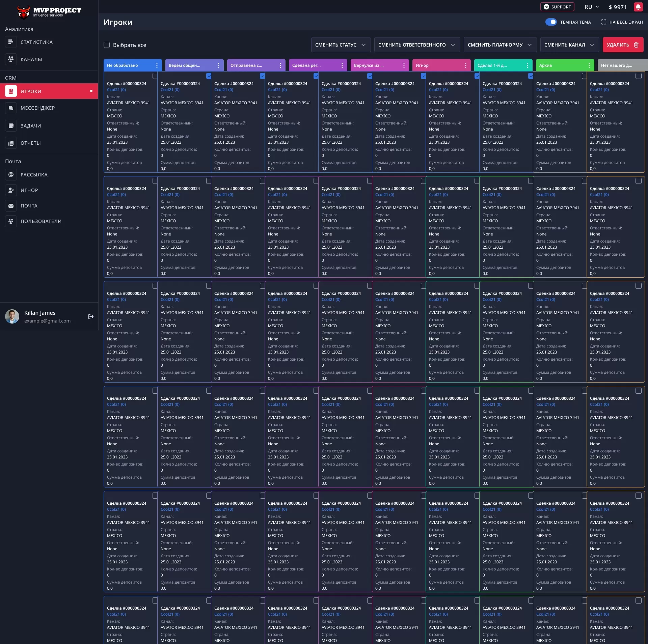The height and width of the screenshot is (644, 648).
Task: Click the logout icon beside Killan James
Action: point(91,316)
